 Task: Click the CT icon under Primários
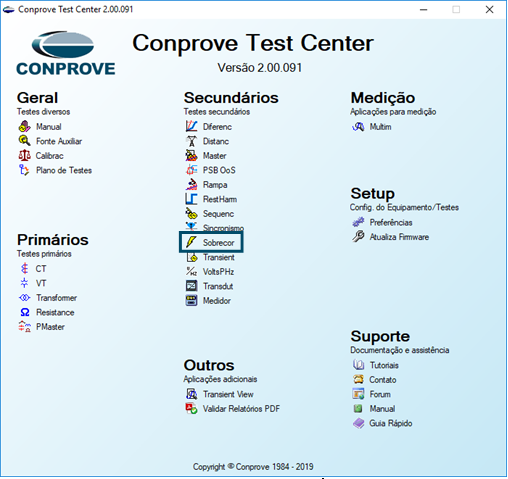pos(24,269)
